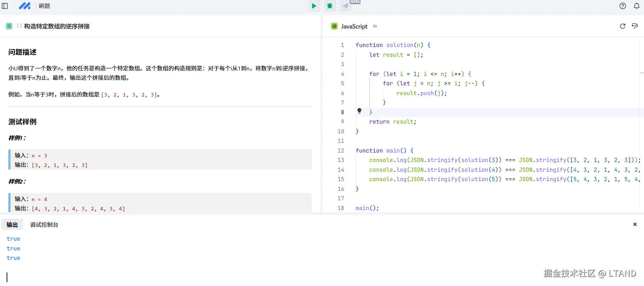
Task: Click line 2 let result declaration
Action: point(396,55)
